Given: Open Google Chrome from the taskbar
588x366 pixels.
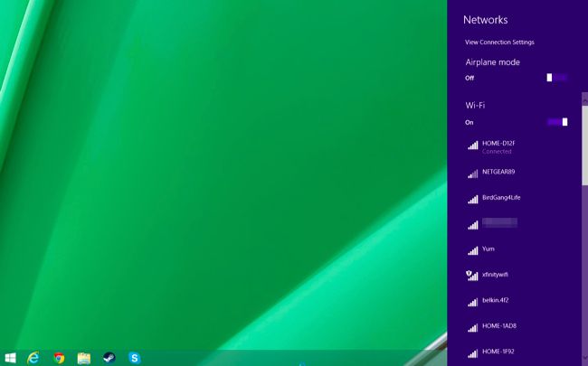Looking at the screenshot, I should tap(59, 358).
